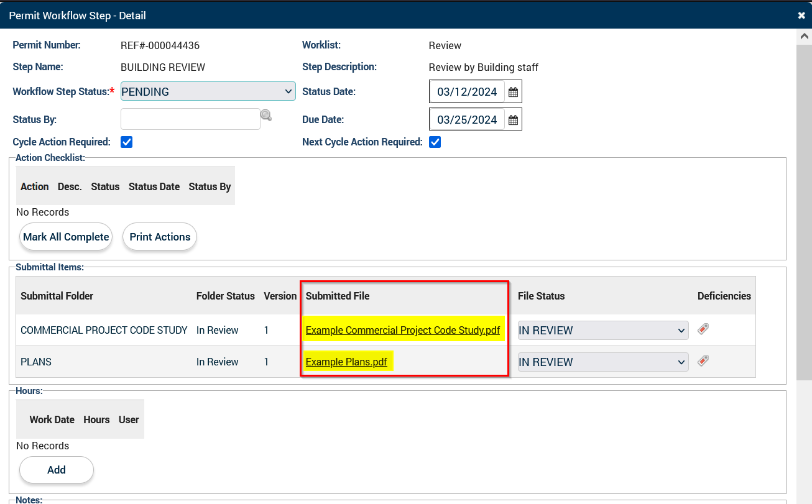Add a new Hours record
812x504 pixels.
57,470
